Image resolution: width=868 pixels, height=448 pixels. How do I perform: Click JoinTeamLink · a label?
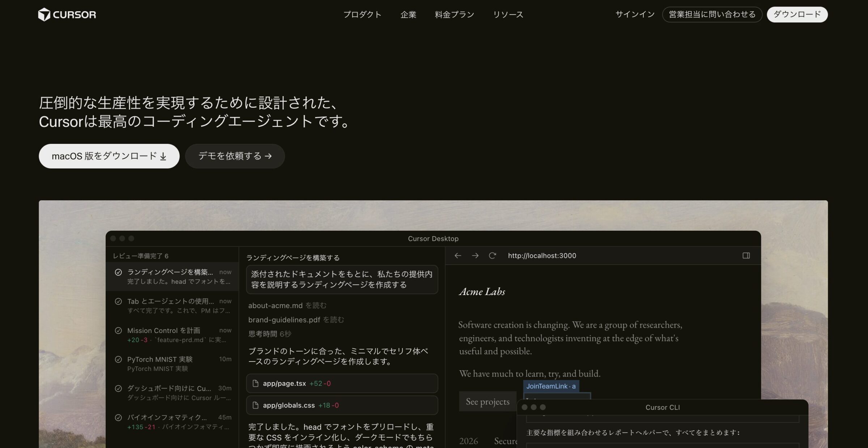pos(551,386)
